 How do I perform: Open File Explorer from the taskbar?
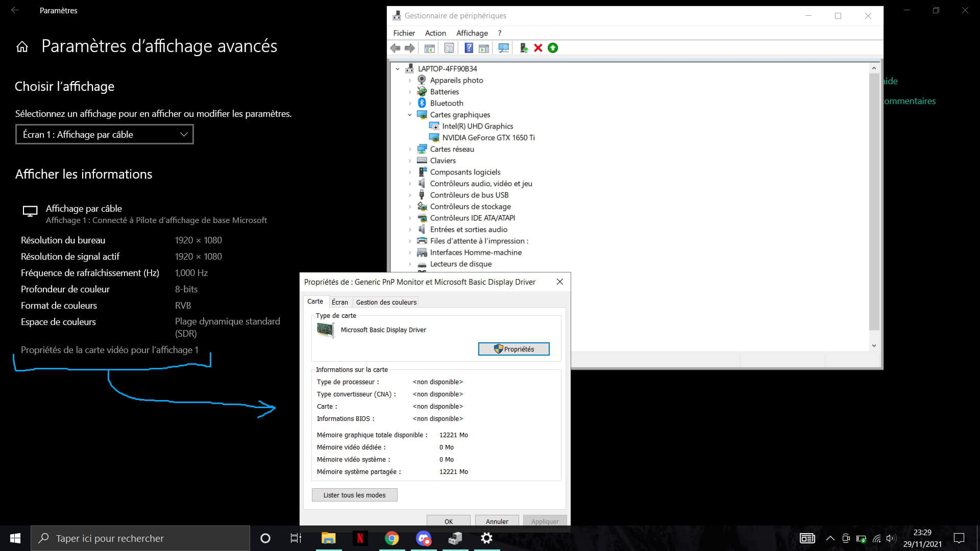[328, 538]
